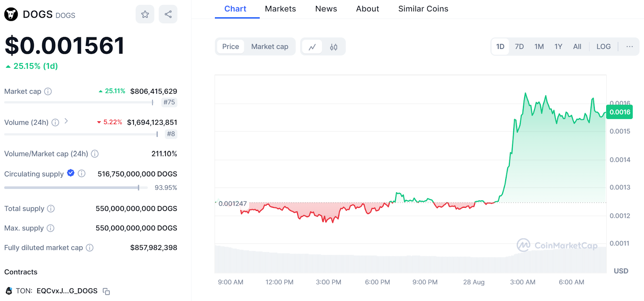Click the 25.11% market cap change
The height and width of the screenshot is (301, 644).
[112, 91]
